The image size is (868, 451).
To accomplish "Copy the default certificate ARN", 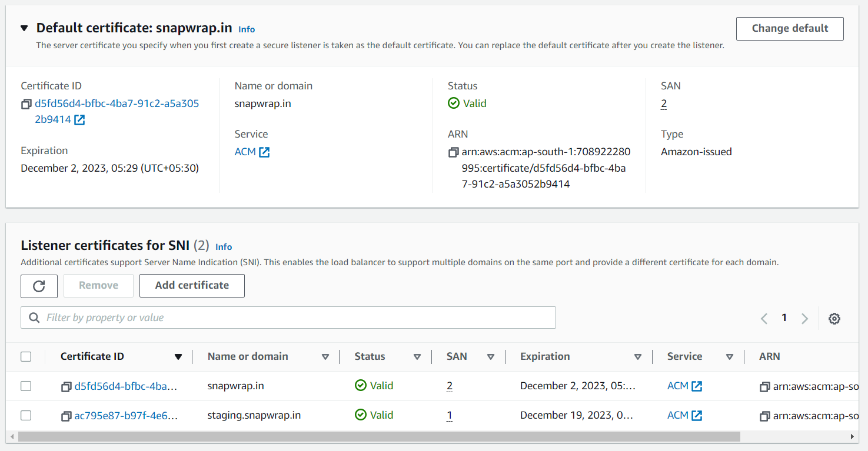I will (x=453, y=152).
